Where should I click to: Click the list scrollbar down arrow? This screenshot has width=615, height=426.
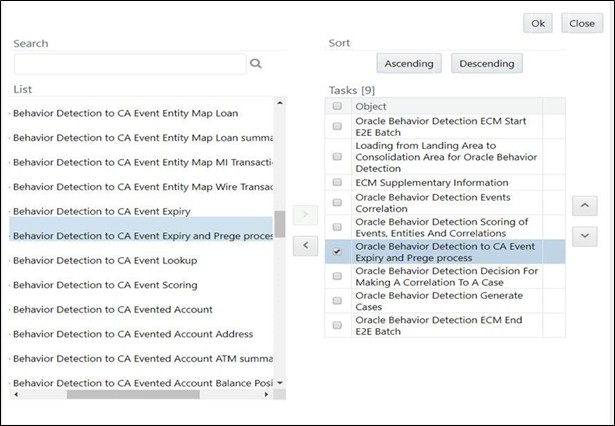280,382
